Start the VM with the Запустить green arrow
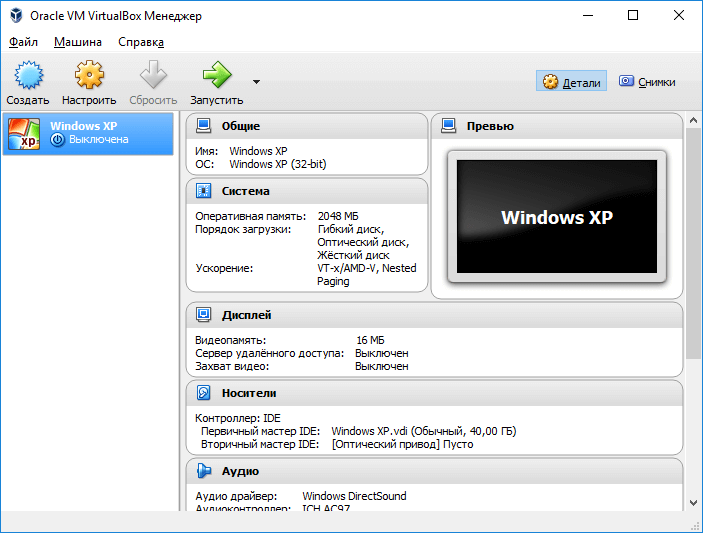Image resolution: width=703 pixels, height=533 pixels. [217, 74]
